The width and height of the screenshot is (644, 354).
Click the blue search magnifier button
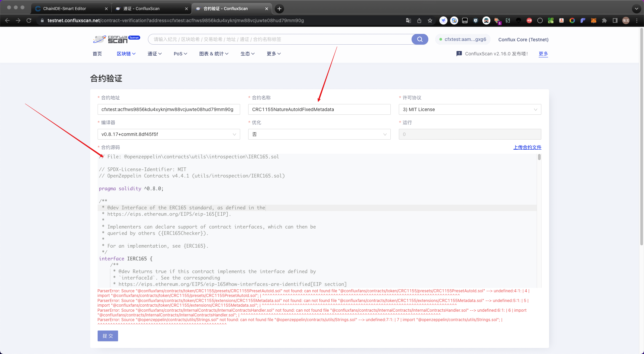pos(420,39)
